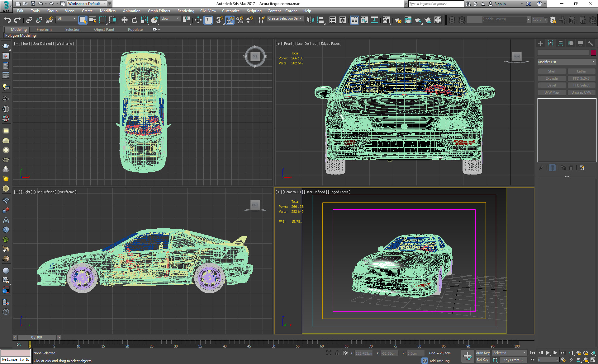Toggle Spinner Snap in toolbar
Viewport: 598px width, 364px height.
coord(250,20)
